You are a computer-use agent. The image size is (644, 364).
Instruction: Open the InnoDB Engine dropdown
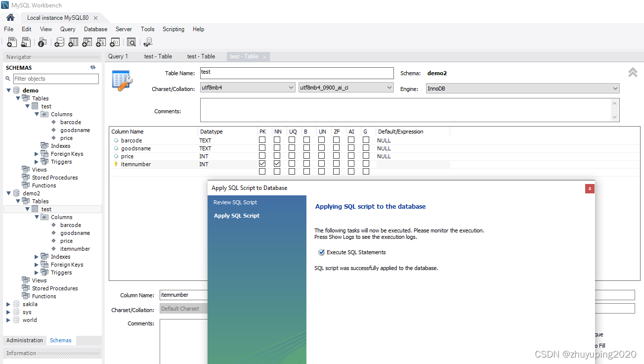(522, 89)
